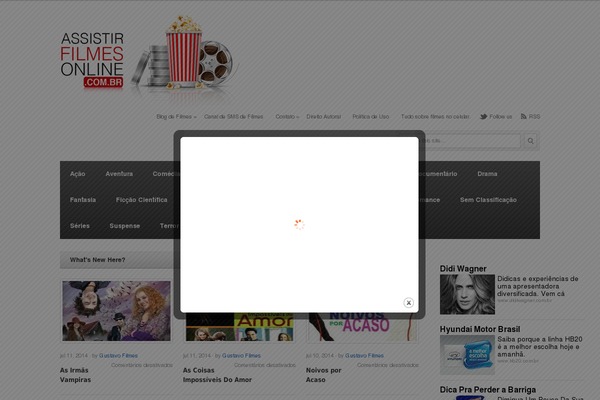Select the Séries category

[x=80, y=226]
